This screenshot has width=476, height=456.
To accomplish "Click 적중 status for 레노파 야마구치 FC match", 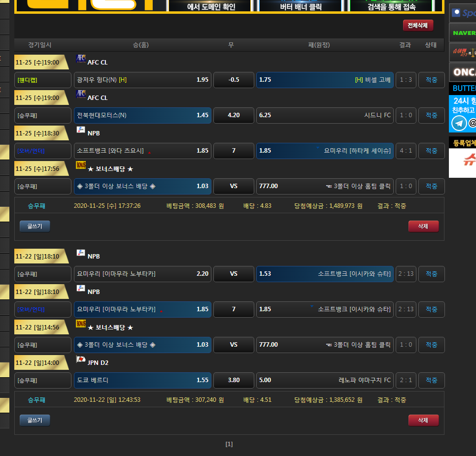I will [431, 380].
